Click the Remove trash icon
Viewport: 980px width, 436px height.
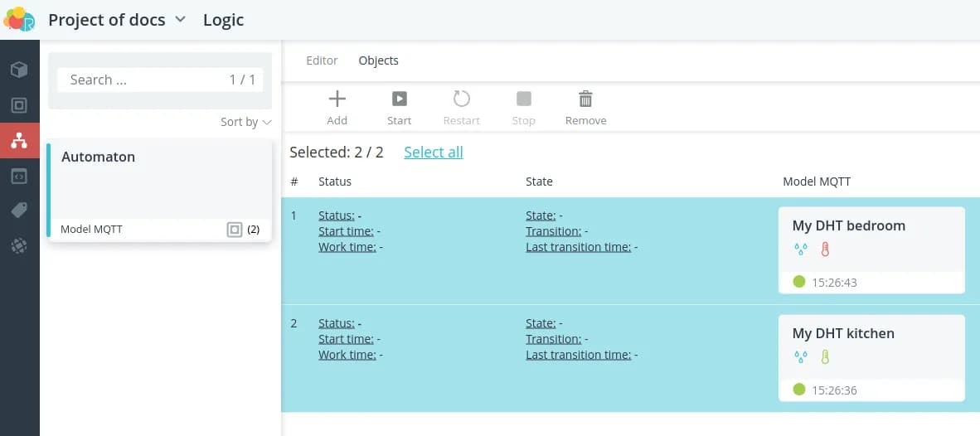585,99
